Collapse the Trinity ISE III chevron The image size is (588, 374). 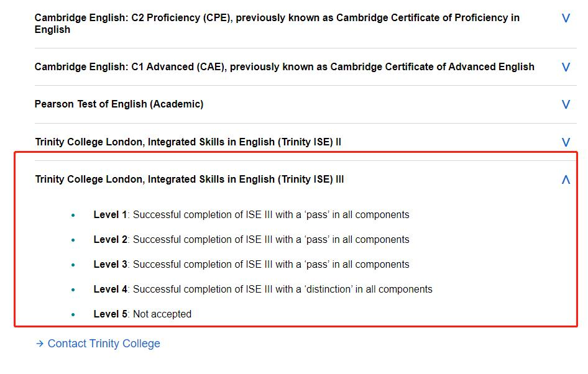[x=566, y=180]
